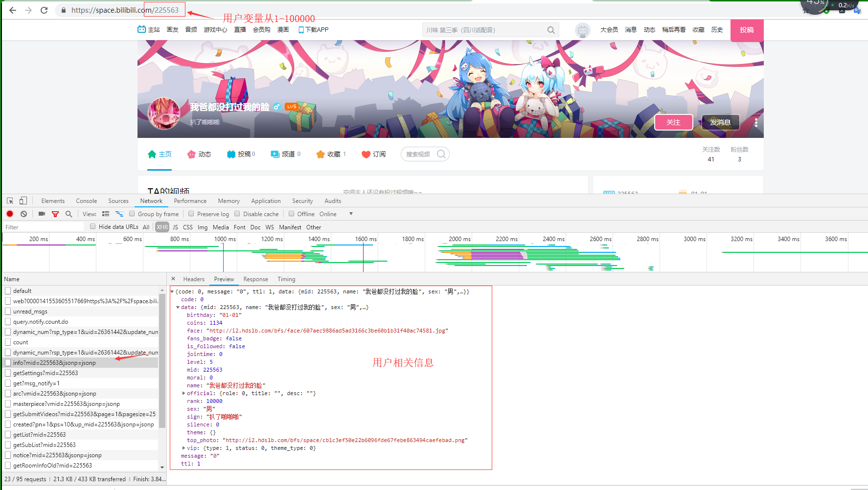
Task: Check the Offline checkbox
Action: click(292, 214)
